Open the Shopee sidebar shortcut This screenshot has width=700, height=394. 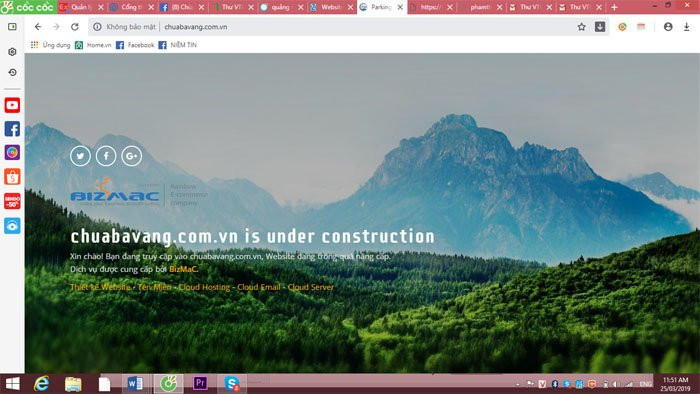(x=12, y=177)
